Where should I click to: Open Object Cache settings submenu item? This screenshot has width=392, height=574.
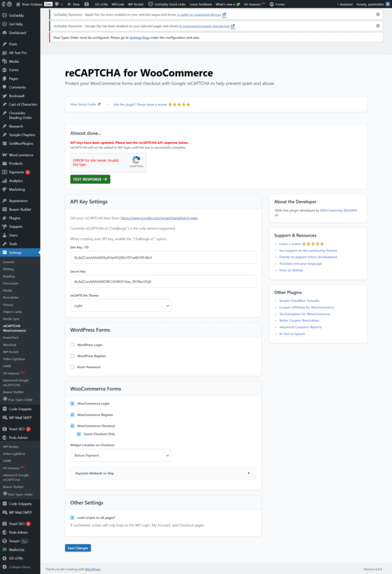pyautogui.click(x=12, y=312)
